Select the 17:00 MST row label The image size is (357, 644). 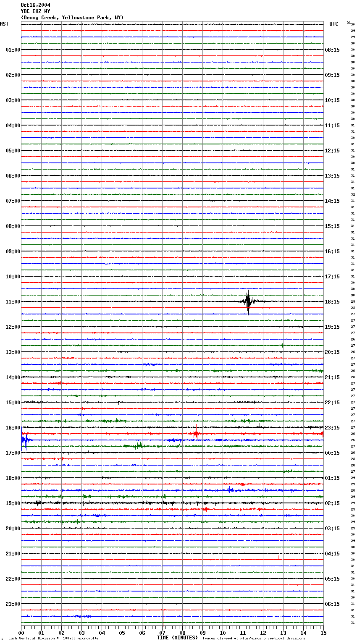[13, 453]
